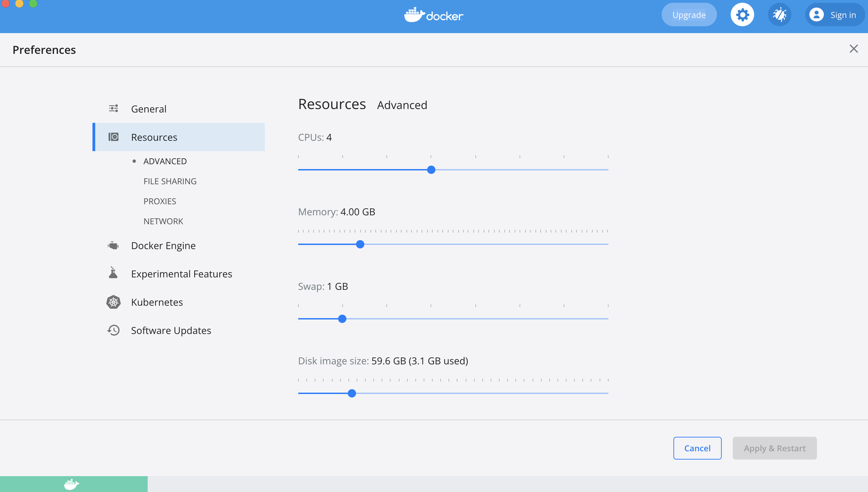The width and height of the screenshot is (868, 492).
Task: Click the Experimental Features flask icon
Action: tap(113, 273)
